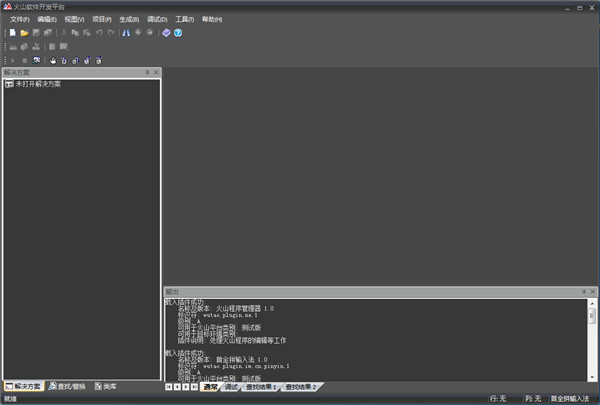Open the 文件 menu

click(x=19, y=19)
